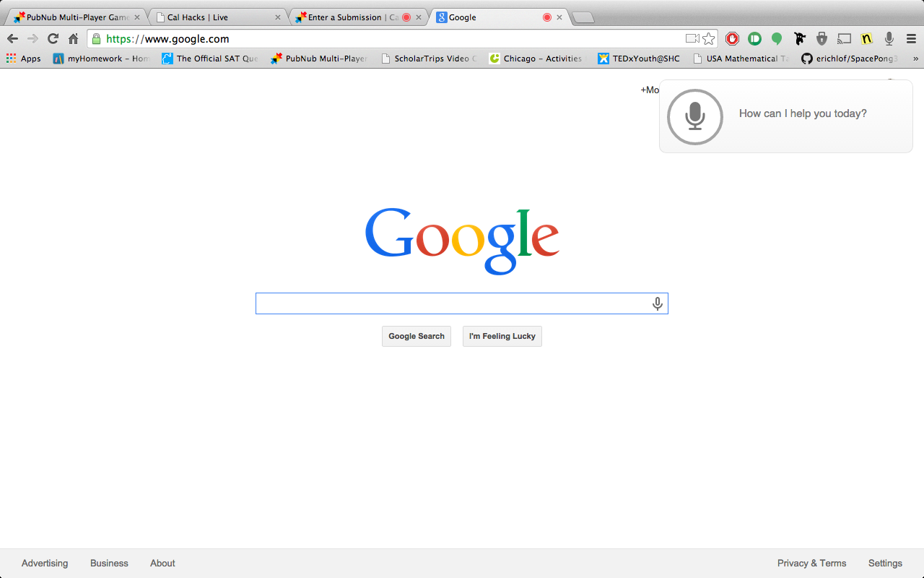Click the microphone extension in the toolbar
This screenshot has width=924, height=578.
pyautogui.click(x=889, y=39)
